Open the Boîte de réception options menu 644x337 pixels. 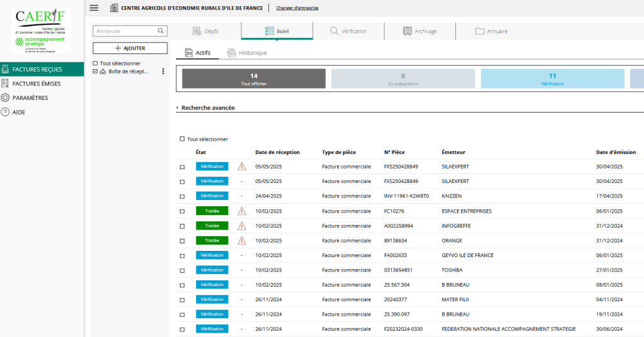pyautogui.click(x=163, y=72)
